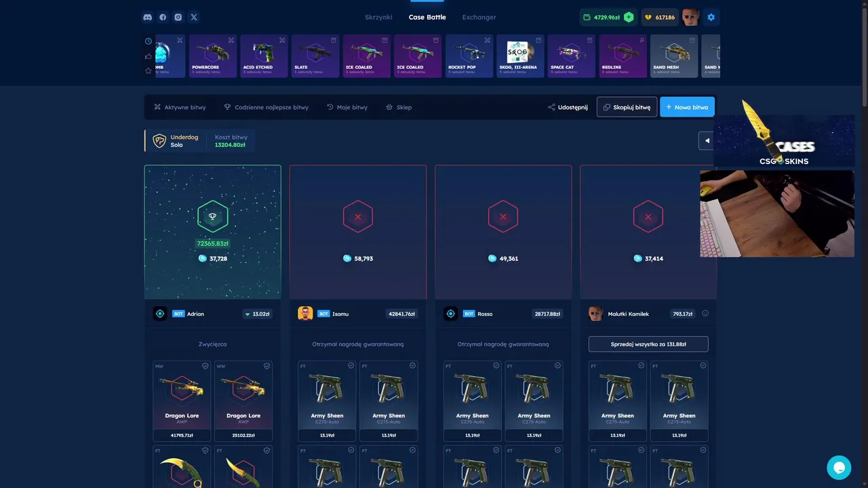Click Sprzedaj wszystko za 131.88zł
The width and height of the screenshot is (868, 488).
point(648,344)
